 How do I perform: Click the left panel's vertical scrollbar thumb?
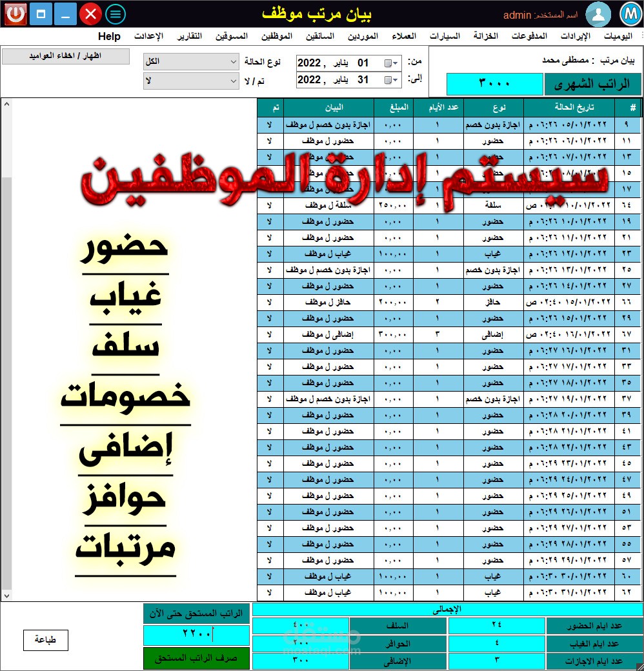click(x=6, y=383)
